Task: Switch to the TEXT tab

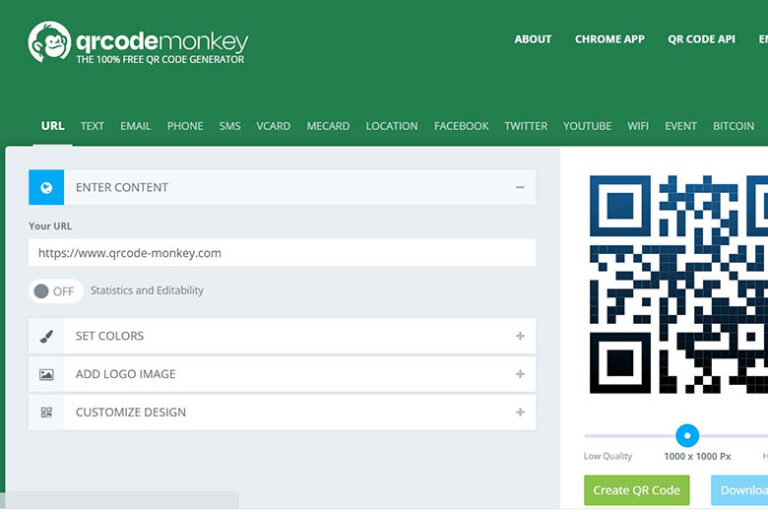Action: (92, 126)
